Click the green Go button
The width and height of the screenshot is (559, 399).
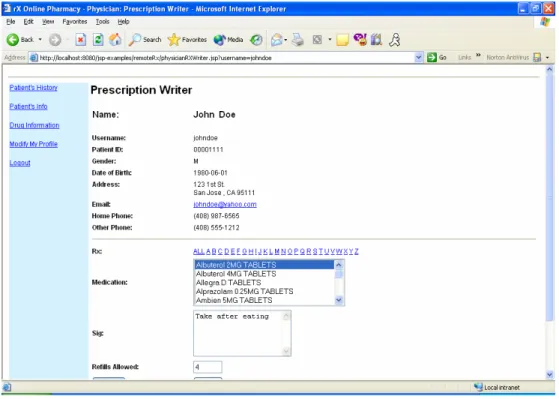pyautogui.click(x=437, y=57)
